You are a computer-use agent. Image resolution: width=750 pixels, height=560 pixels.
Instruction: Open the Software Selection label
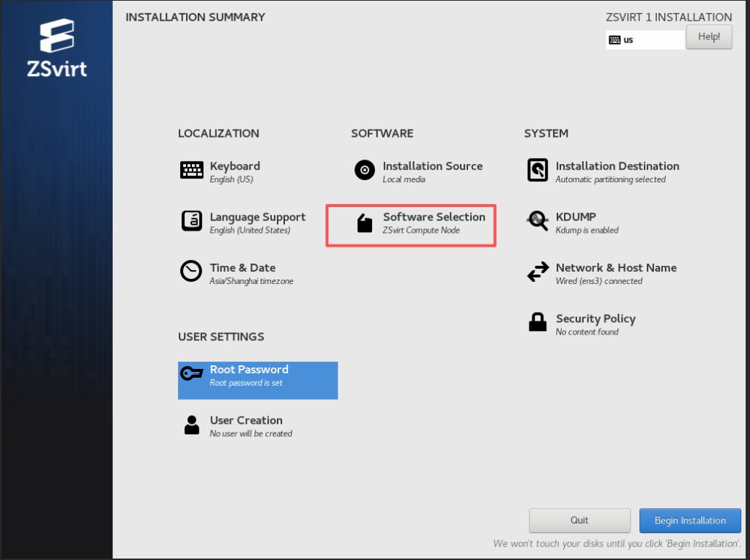tap(434, 217)
